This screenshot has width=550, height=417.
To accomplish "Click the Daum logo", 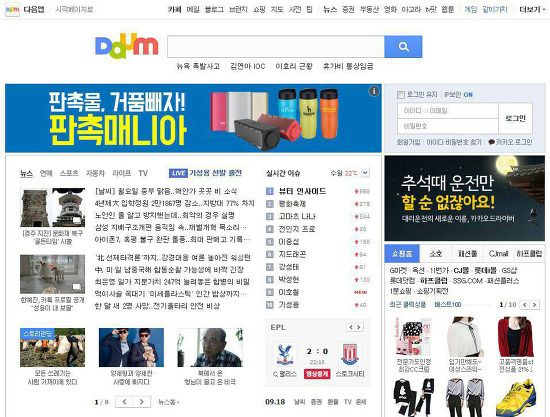I will point(127,45).
